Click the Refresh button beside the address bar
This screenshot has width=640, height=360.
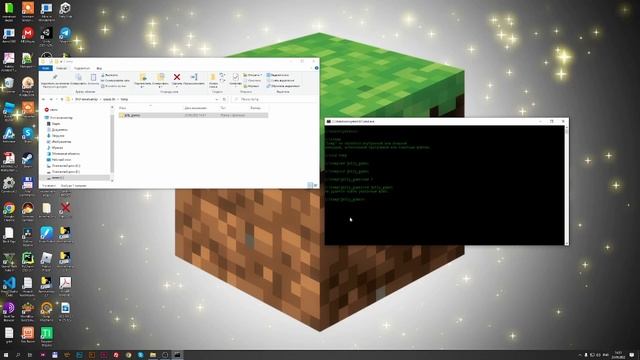coord(224,99)
